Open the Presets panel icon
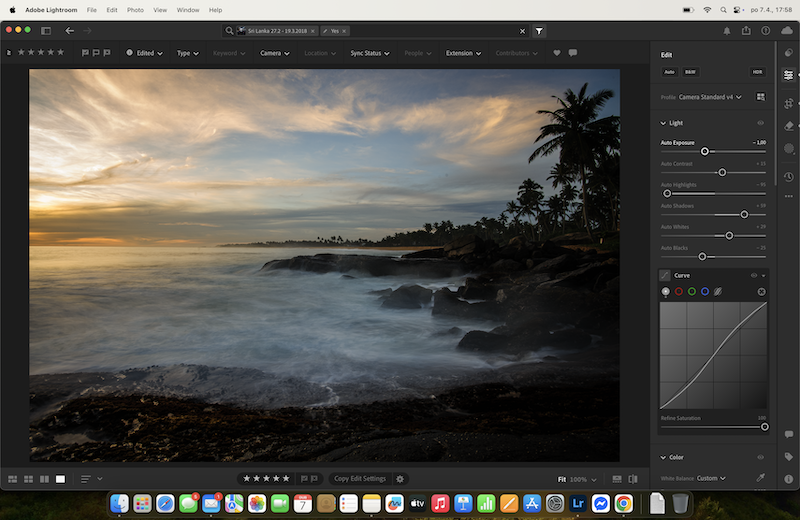This screenshot has width=800, height=520. click(789, 53)
